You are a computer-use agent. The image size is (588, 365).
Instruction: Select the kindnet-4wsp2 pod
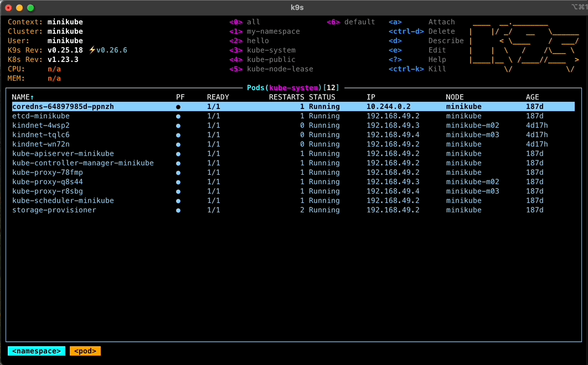pos(293,125)
